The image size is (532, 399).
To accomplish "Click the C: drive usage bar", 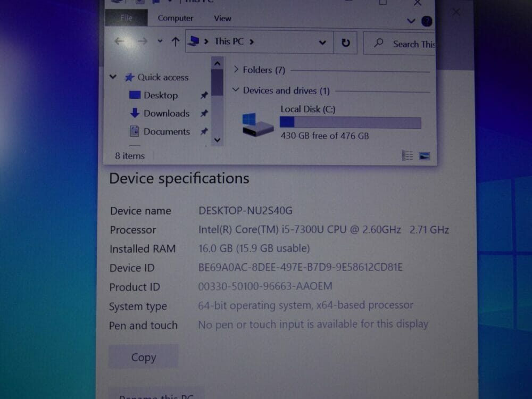I will tap(350, 122).
